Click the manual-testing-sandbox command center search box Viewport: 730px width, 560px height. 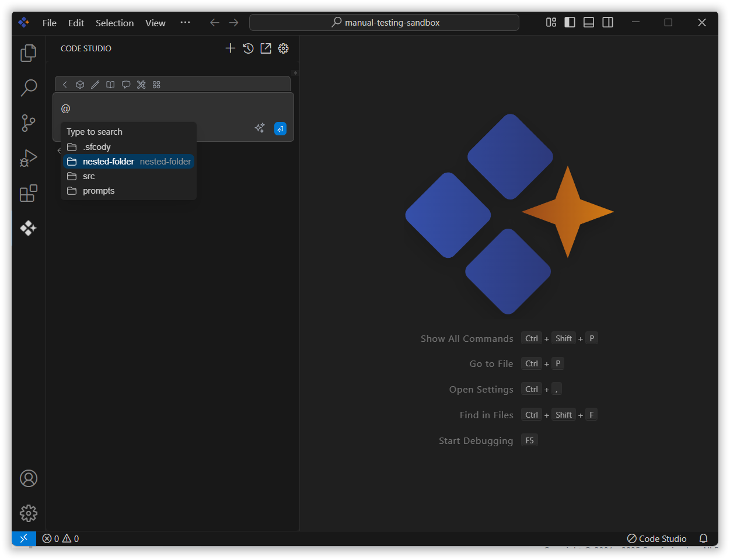[384, 23]
